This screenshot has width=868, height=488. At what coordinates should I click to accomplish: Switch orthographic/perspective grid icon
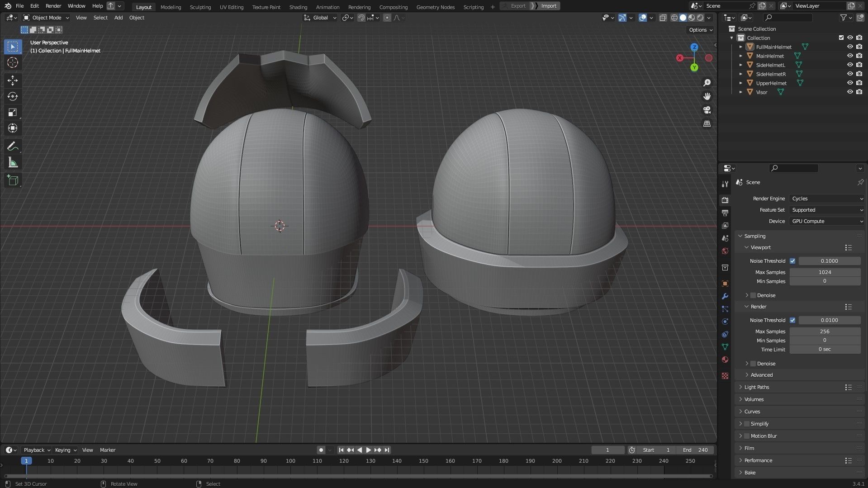coord(707,123)
